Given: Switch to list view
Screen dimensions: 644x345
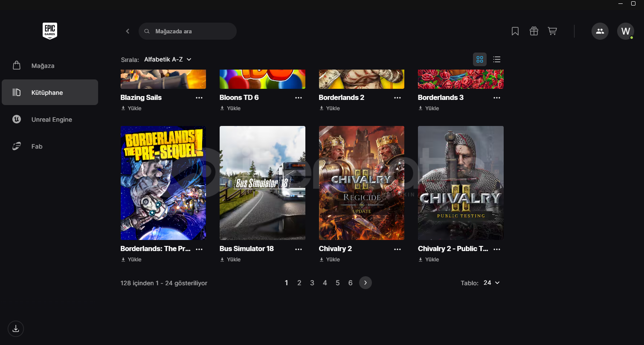Looking at the screenshot, I should point(497,59).
